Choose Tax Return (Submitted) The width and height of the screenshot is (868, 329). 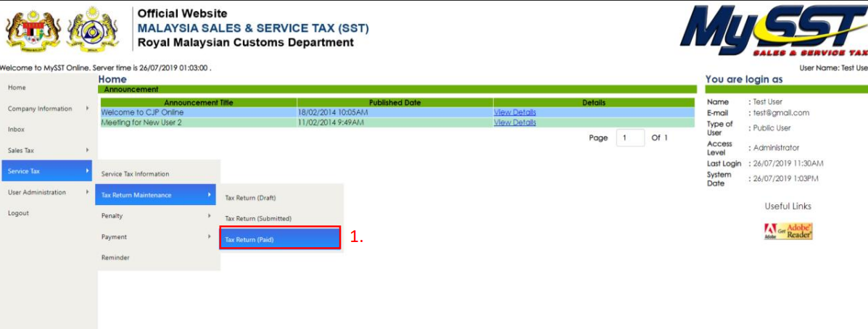click(x=259, y=219)
